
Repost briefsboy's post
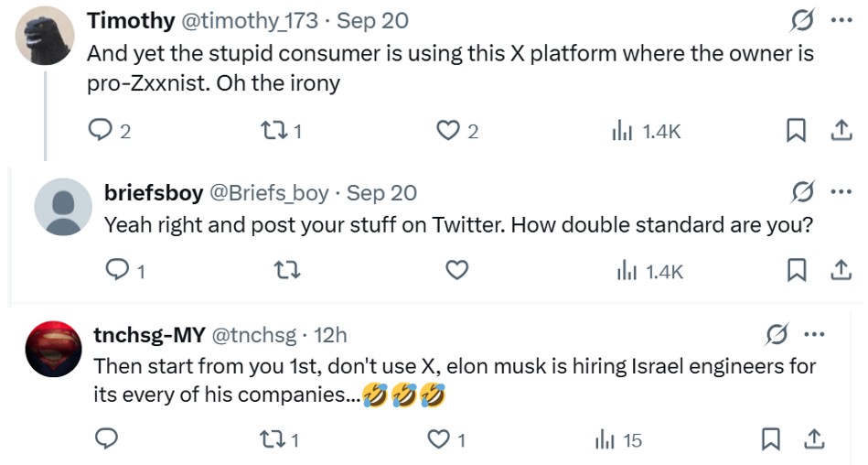tap(287, 270)
